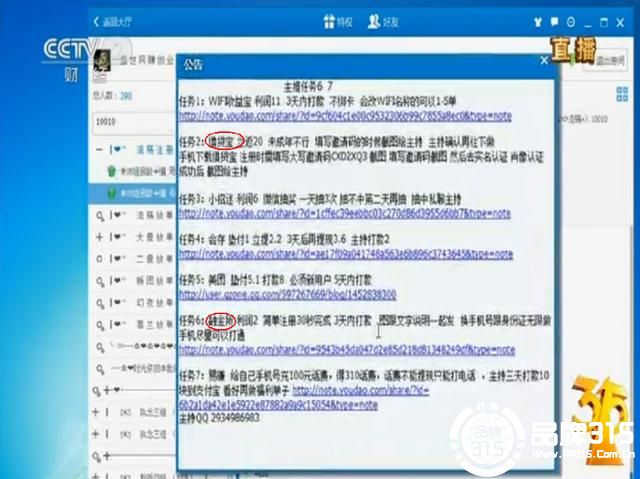640x479 pixels.
Task: Open the youdao note link under 任务1
Action: click(x=345, y=116)
